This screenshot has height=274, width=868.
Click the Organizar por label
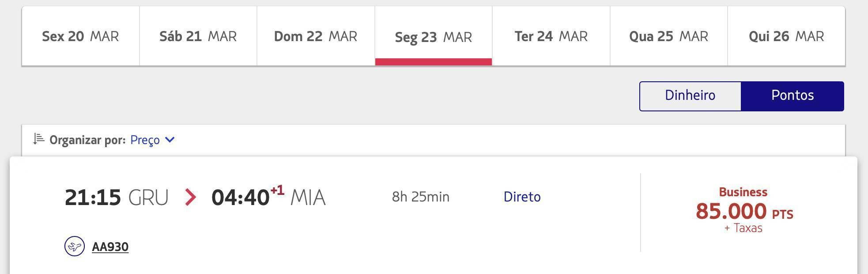pyautogui.click(x=87, y=140)
